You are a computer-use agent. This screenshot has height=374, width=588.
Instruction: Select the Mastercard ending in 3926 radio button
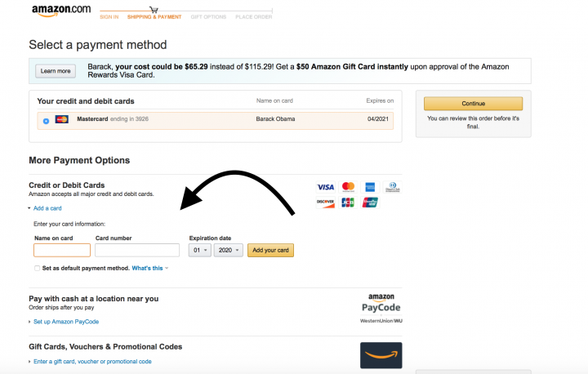click(x=46, y=121)
